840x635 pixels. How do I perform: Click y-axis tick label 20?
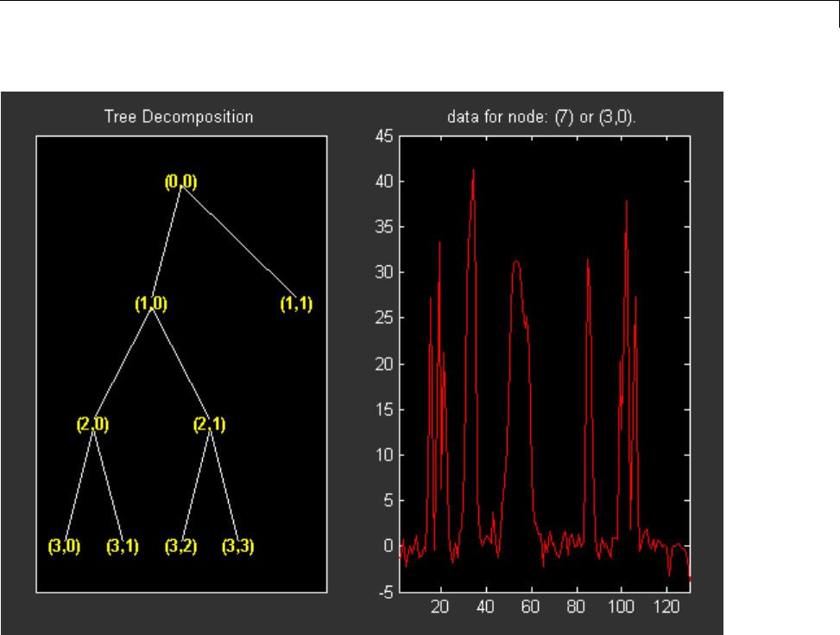click(384, 365)
